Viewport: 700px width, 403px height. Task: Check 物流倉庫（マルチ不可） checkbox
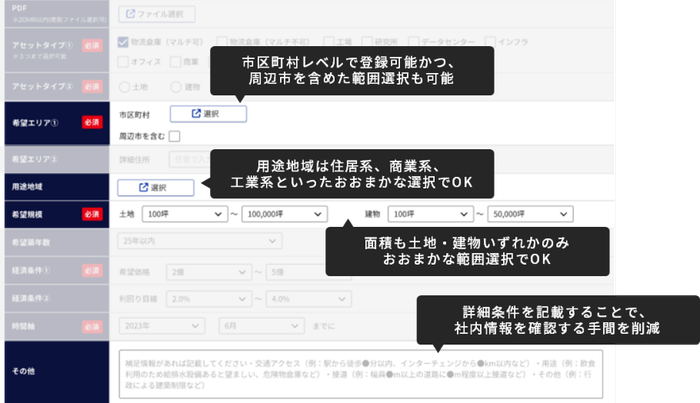(222, 42)
